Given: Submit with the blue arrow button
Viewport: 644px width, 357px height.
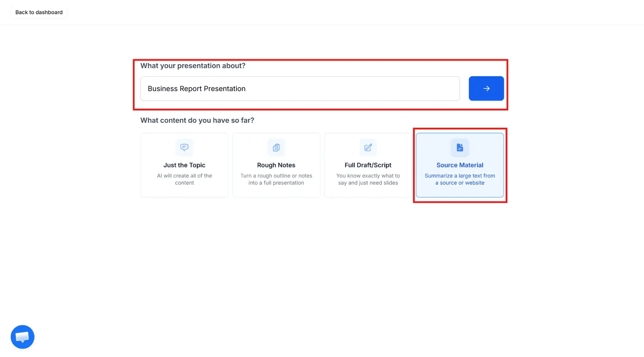Looking at the screenshot, I should 486,88.
